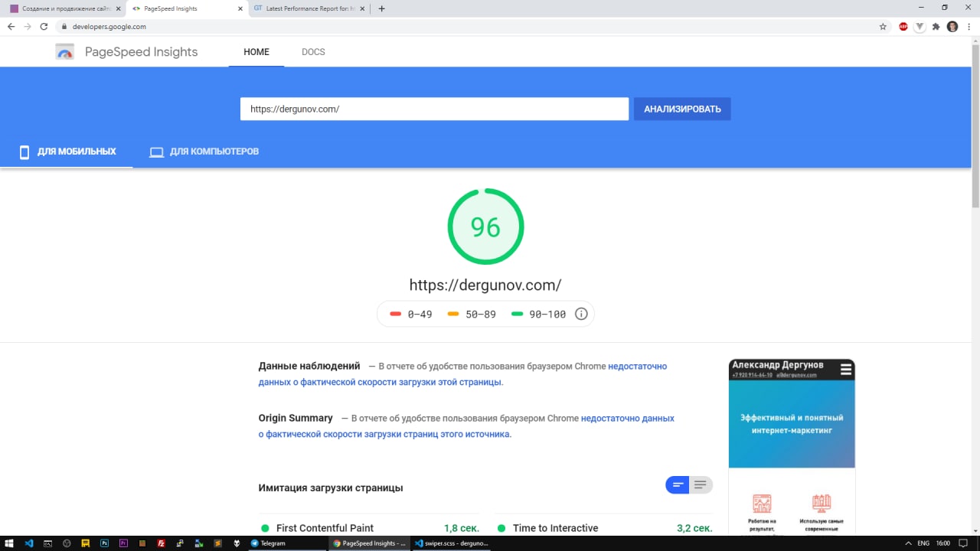980x551 pixels.
Task: Open 'недостаточно данных' link under Origin Summary
Action: 467,425
